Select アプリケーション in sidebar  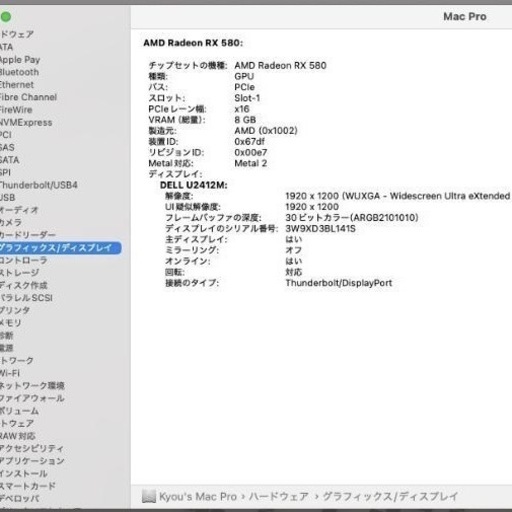32,461
